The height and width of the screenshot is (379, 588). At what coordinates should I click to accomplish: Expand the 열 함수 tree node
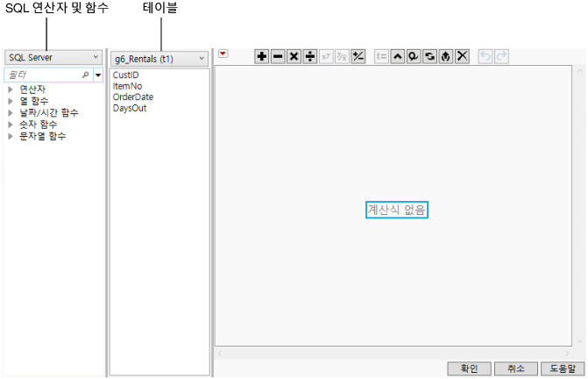tap(11, 101)
